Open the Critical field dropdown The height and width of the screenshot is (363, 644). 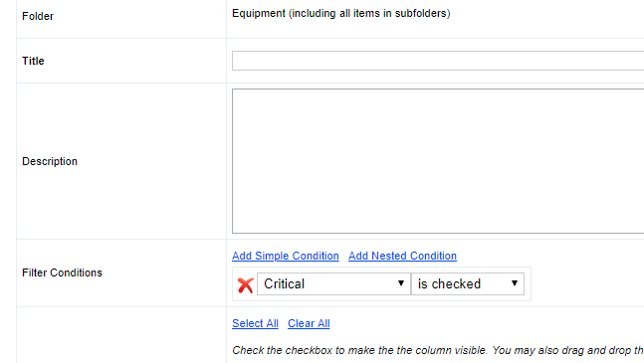pos(333,283)
